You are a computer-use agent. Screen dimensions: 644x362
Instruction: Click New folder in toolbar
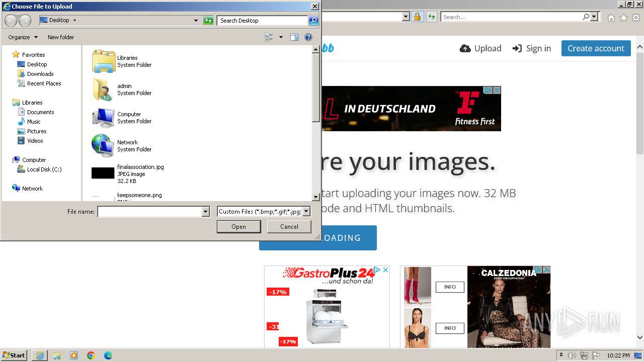[x=61, y=37]
